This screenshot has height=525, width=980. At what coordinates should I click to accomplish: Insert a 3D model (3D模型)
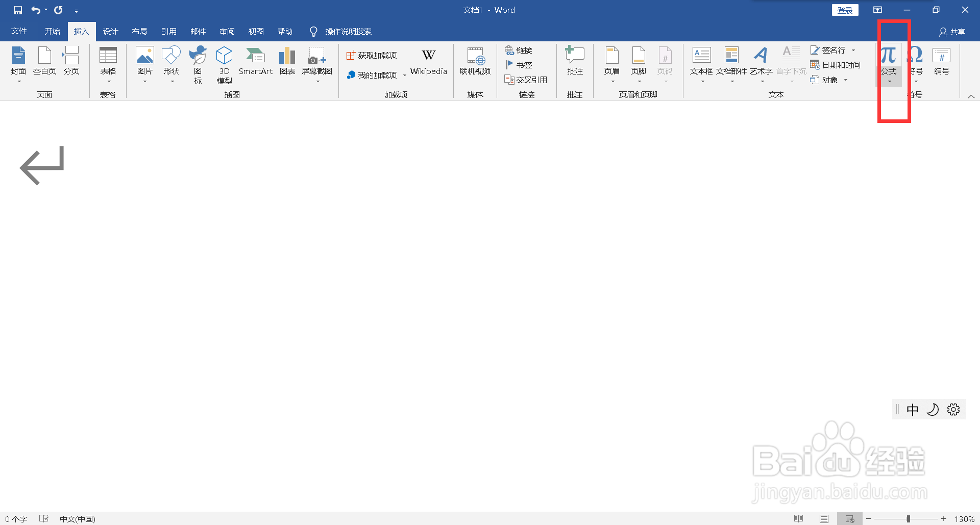[x=225, y=65]
